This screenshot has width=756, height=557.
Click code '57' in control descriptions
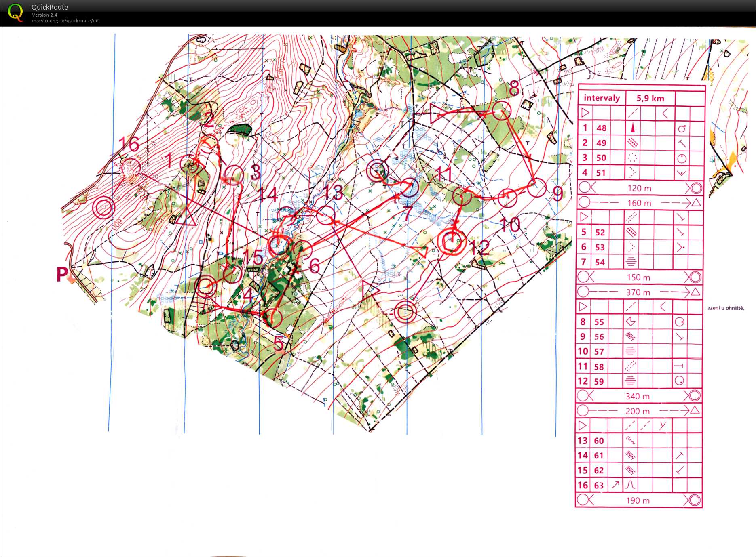[x=599, y=351]
